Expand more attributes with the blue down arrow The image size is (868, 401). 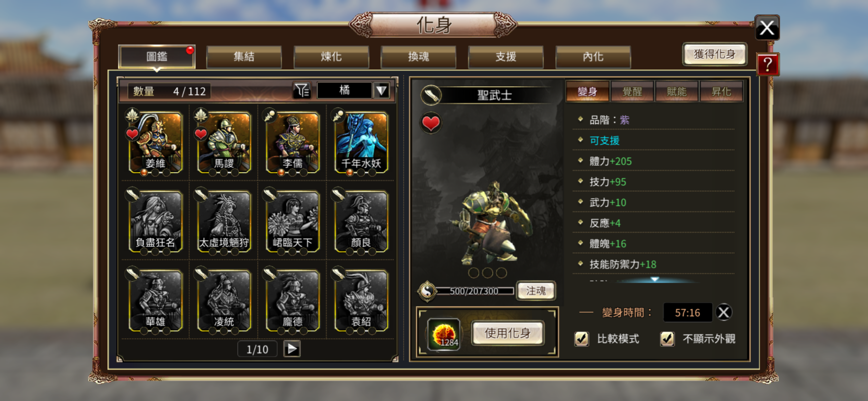pyautogui.click(x=655, y=279)
